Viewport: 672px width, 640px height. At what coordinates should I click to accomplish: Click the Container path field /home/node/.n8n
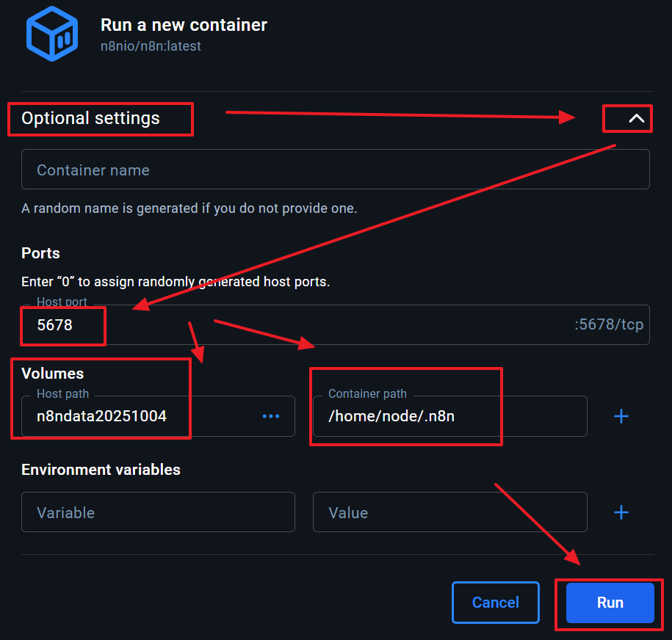[x=449, y=416]
